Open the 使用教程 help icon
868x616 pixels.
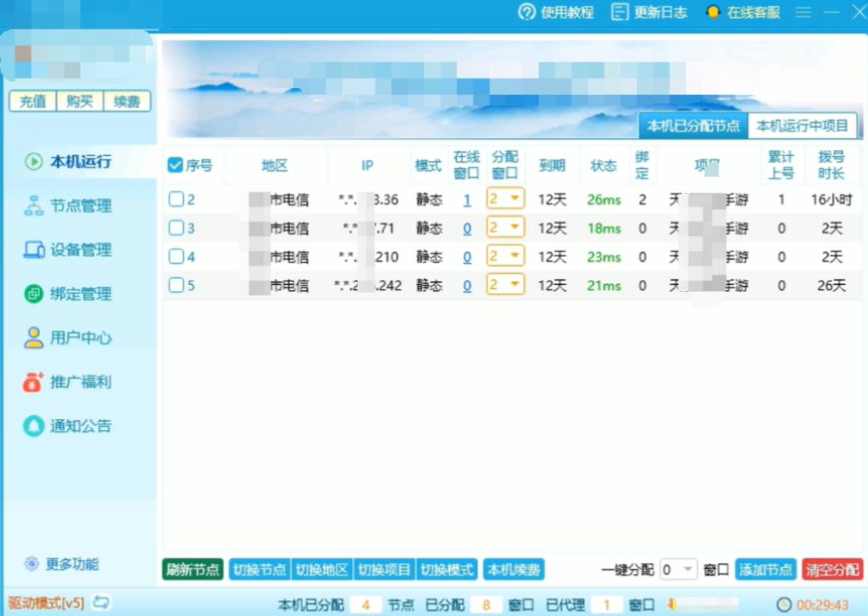pyautogui.click(x=526, y=11)
